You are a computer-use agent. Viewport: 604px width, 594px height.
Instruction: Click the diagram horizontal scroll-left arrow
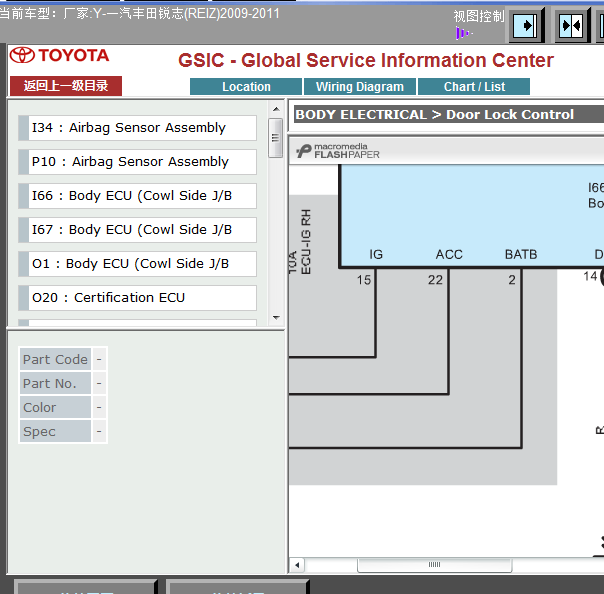pyautogui.click(x=297, y=565)
